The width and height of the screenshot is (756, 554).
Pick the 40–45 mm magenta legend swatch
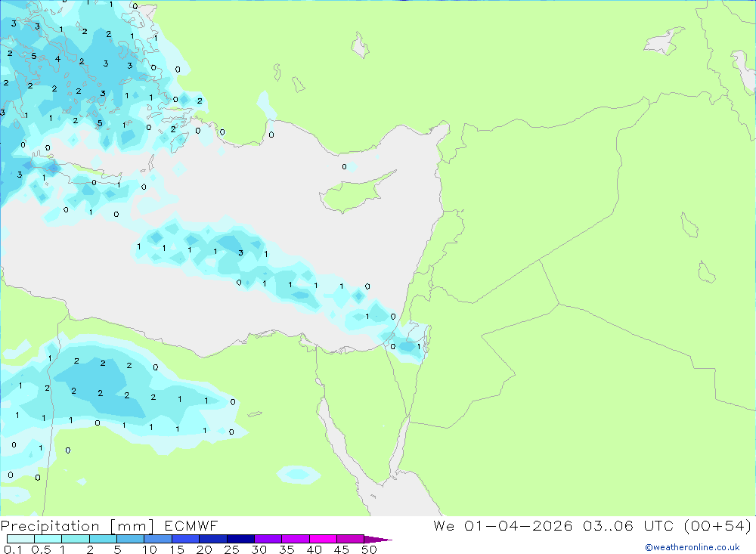pyautogui.click(x=323, y=539)
